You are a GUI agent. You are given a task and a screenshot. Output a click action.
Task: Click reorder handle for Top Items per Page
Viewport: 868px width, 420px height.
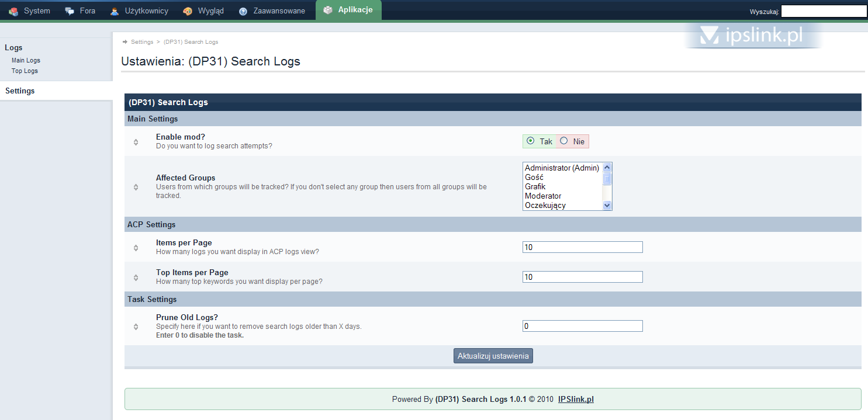coord(136,277)
